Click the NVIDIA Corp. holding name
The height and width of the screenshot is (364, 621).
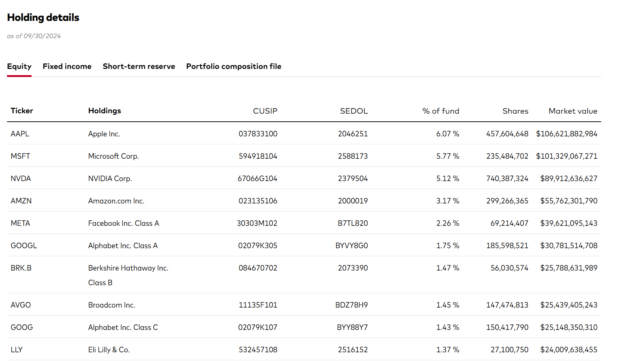pyautogui.click(x=110, y=179)
